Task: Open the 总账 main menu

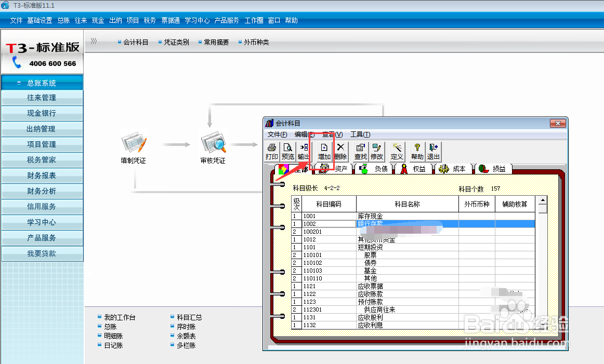Action: 63,20
